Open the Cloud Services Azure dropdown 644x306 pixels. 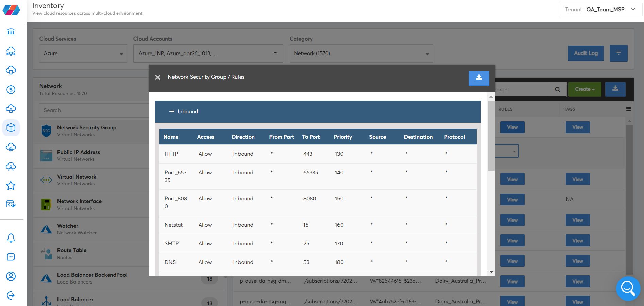[83, 53]
